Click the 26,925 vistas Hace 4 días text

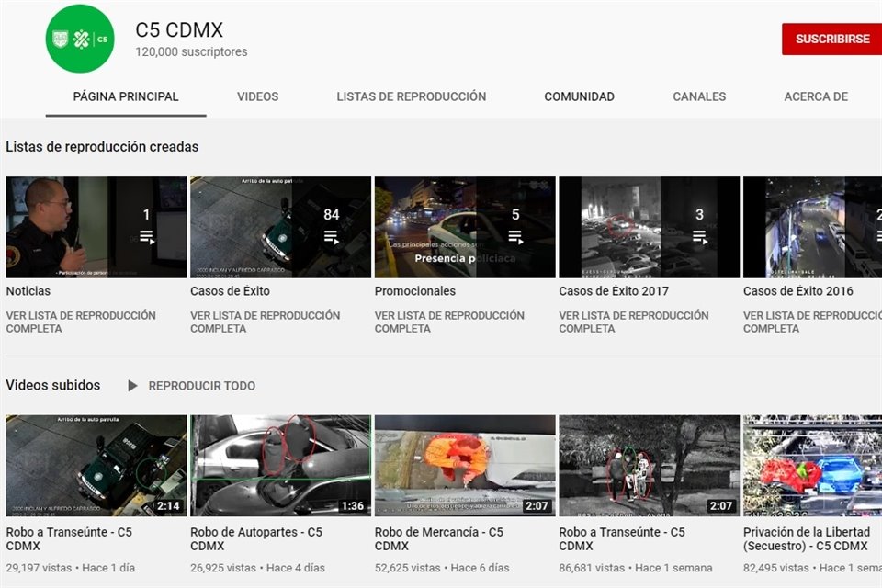(257, 569)
